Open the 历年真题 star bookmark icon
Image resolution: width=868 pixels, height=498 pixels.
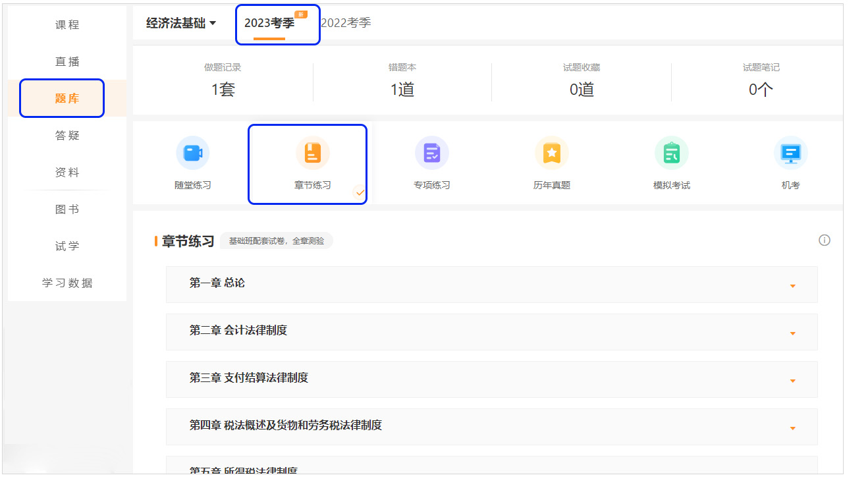[551, 153]
